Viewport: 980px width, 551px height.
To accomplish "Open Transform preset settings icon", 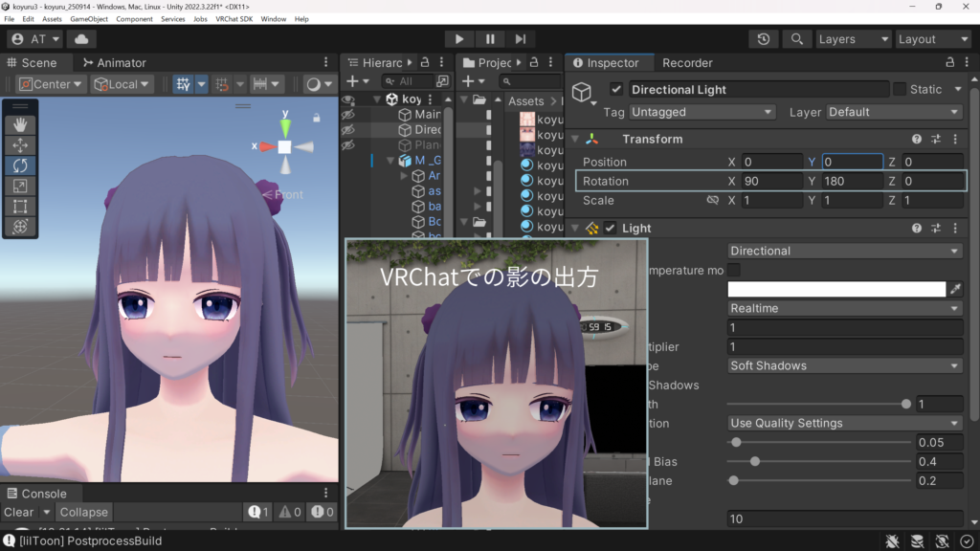I will [x=936, y=139].
